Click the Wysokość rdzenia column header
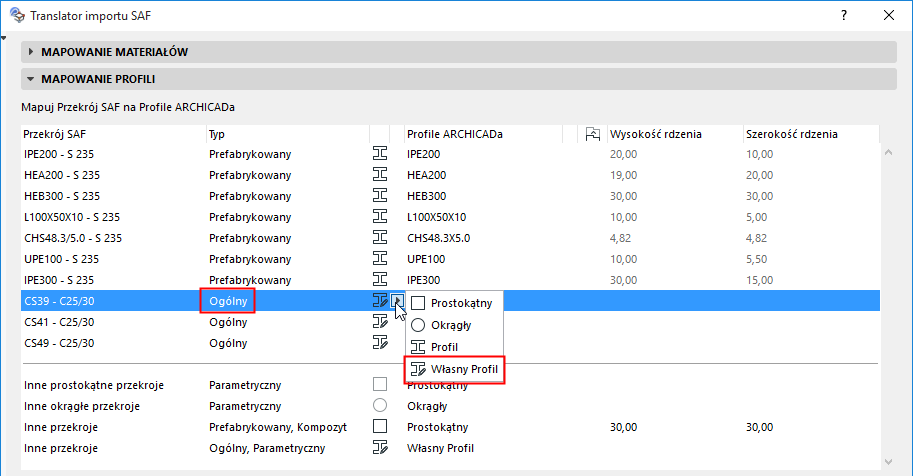Screen dimensions: 913x476 (x=675, y=134)
